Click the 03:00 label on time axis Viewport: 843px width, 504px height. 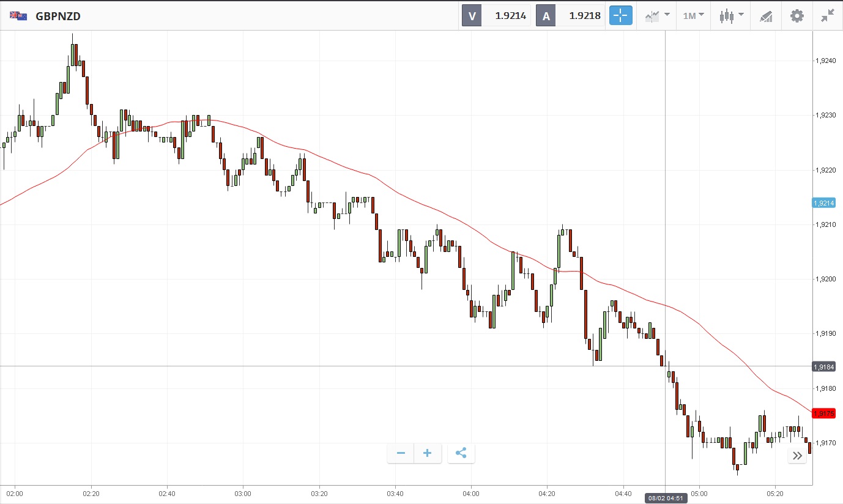point(243,493)
